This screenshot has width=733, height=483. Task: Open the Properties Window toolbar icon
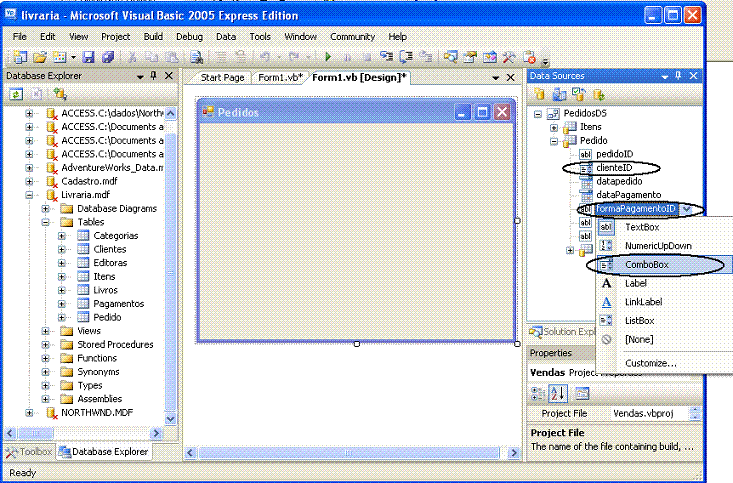point(470,57)
